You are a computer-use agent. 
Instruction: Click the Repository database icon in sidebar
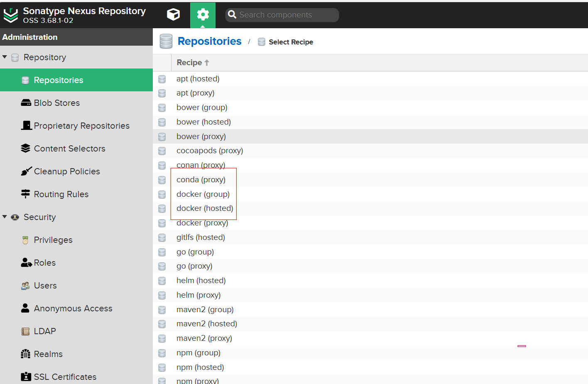point(15,57)
